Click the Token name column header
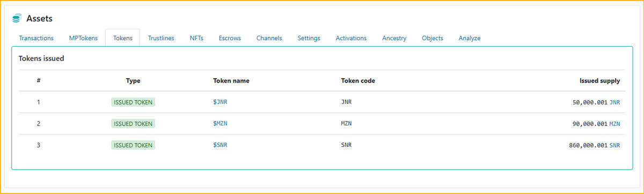Screen dimensions: 644x194 [x=231, y=81]
